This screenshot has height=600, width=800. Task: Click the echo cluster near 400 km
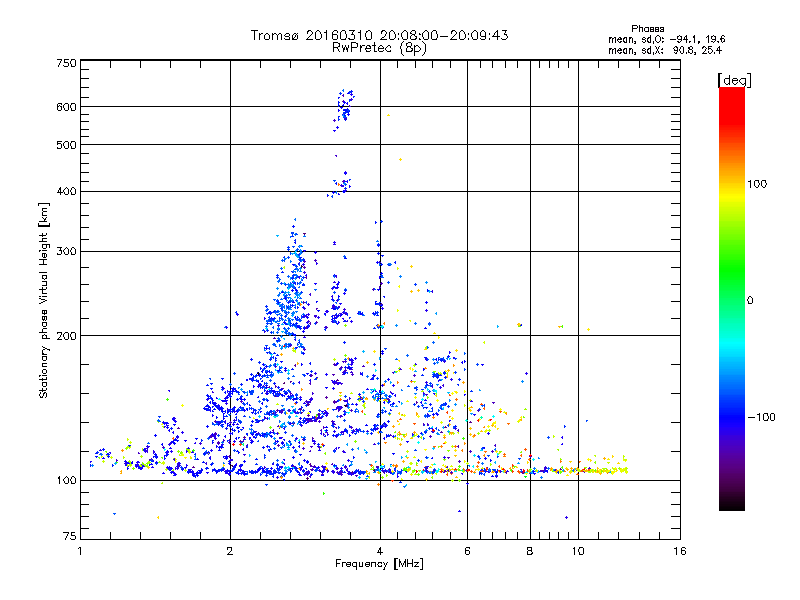340,185
